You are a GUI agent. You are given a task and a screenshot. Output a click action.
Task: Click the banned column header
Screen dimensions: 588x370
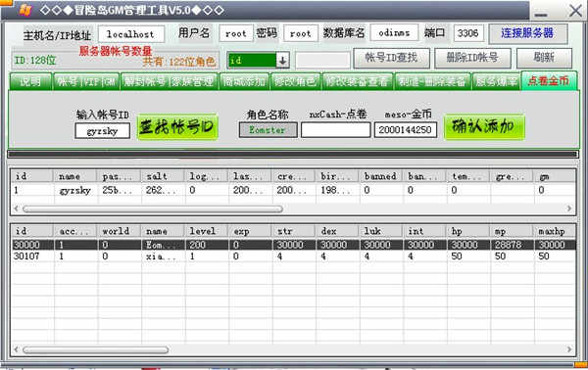381,176
